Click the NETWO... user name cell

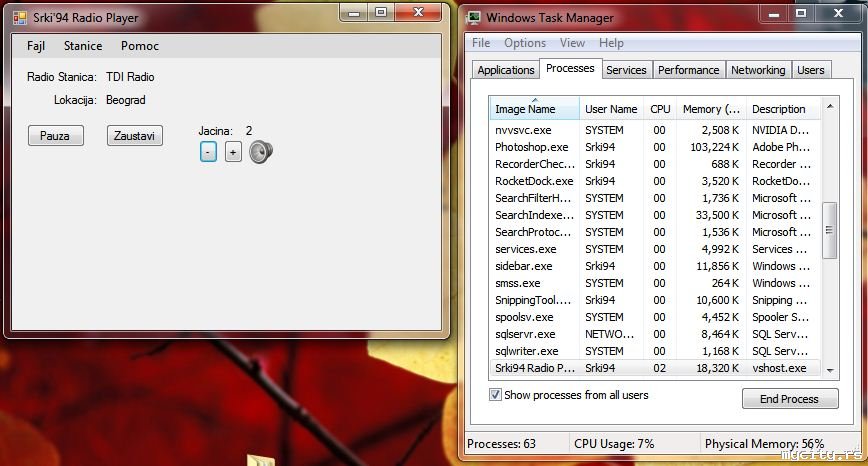click(609, 334)
